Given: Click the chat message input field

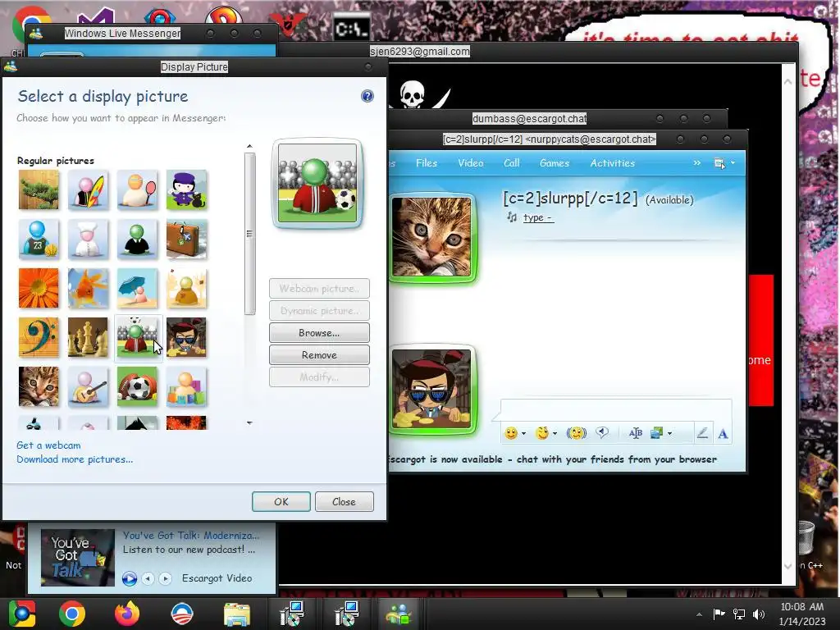Looking at the screenshot, I should 616,409.
